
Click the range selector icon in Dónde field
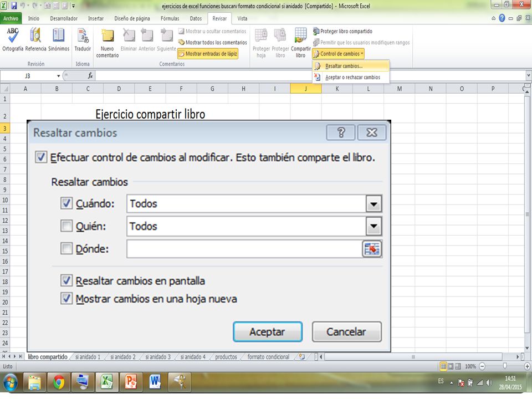pyautogui.click(x=372, y=249)
